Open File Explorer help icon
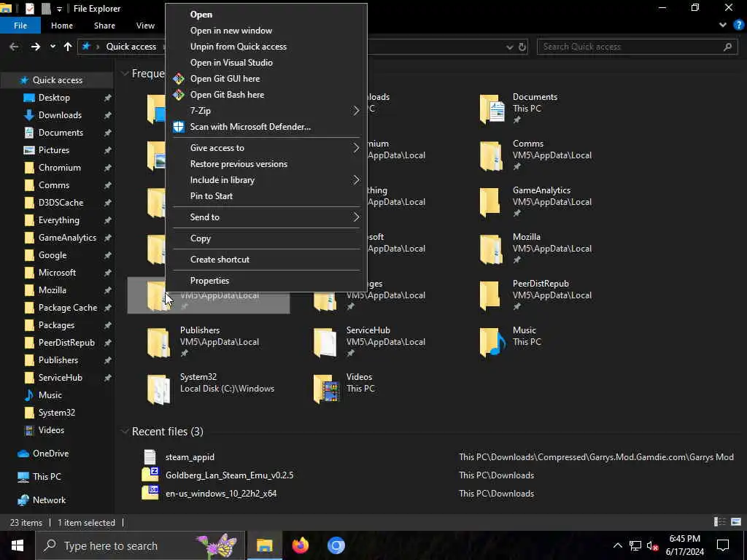747x560 pixels. 739,26
